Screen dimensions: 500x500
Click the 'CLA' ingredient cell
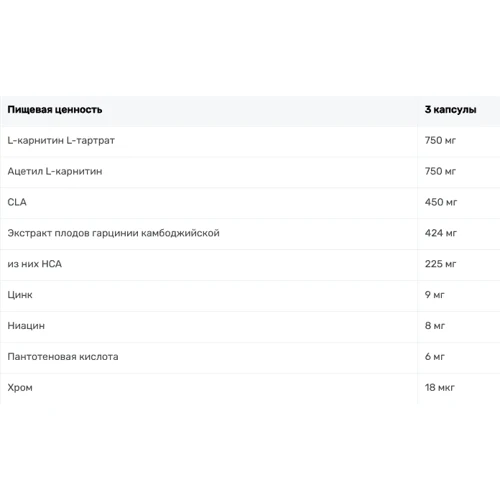click(17, 202)
